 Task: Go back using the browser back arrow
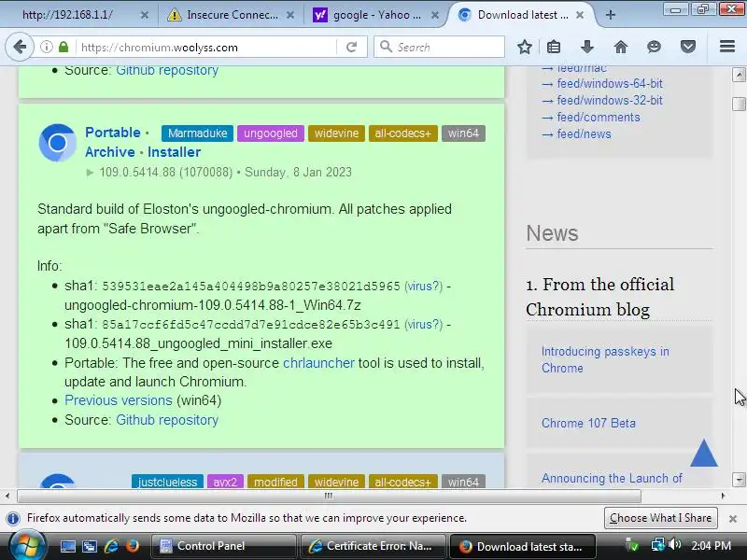(20, 47)
